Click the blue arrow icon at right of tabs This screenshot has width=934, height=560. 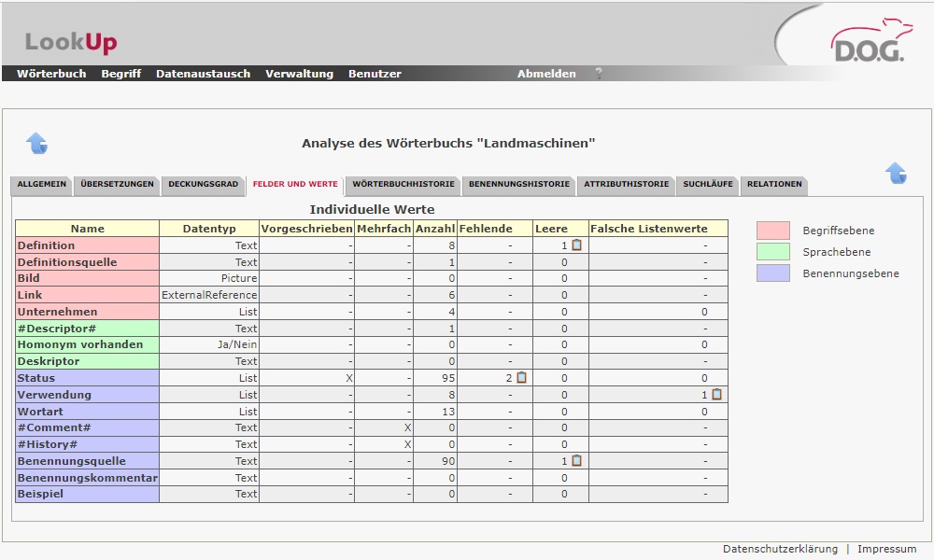895,173
